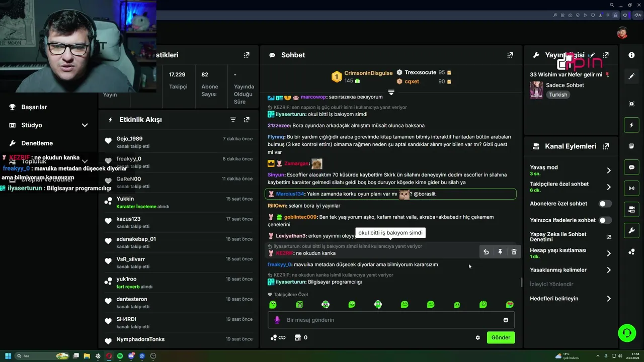The image size is (644, 362).
Task: Click the profile avatar at top right
Action: (x=622, y=33)
